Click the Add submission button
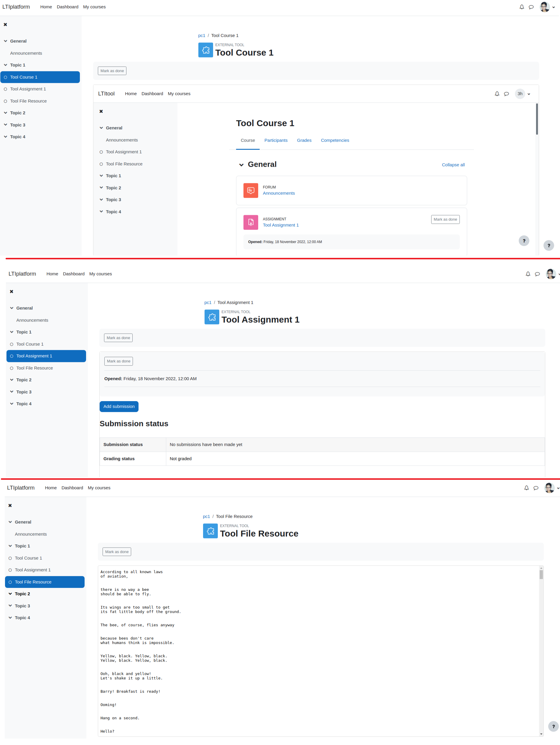 [119, 406]
